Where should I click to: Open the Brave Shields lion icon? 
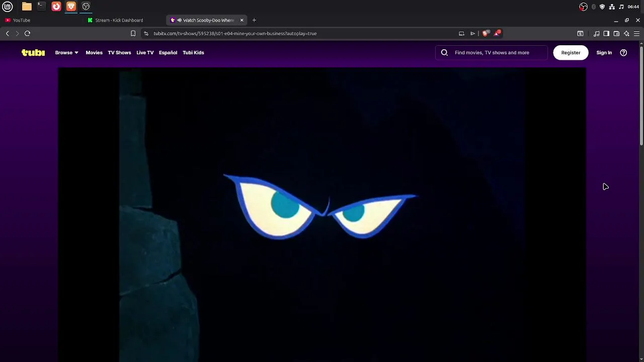[486, 33]
